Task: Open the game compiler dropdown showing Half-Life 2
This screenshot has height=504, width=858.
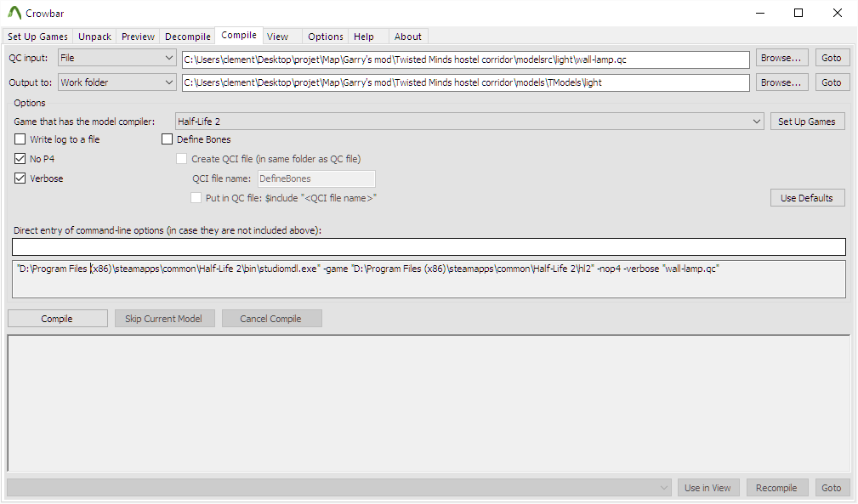Action: [469, 122]
